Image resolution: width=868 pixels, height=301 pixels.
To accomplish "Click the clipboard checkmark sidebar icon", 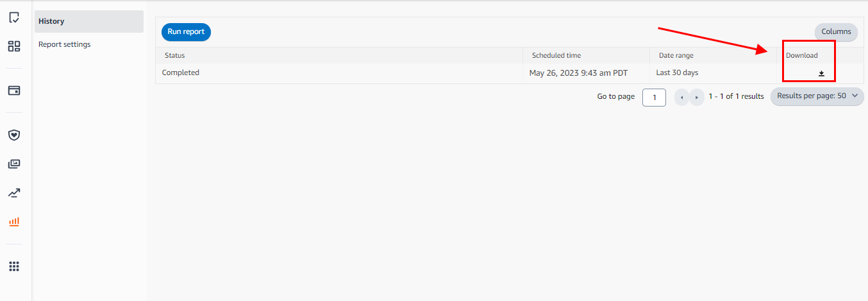I will pyautogui.click(x=14, y=18).
